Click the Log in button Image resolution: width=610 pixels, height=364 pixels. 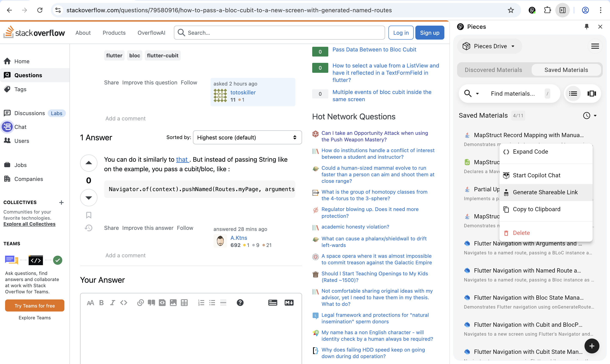tap(401, 33)
